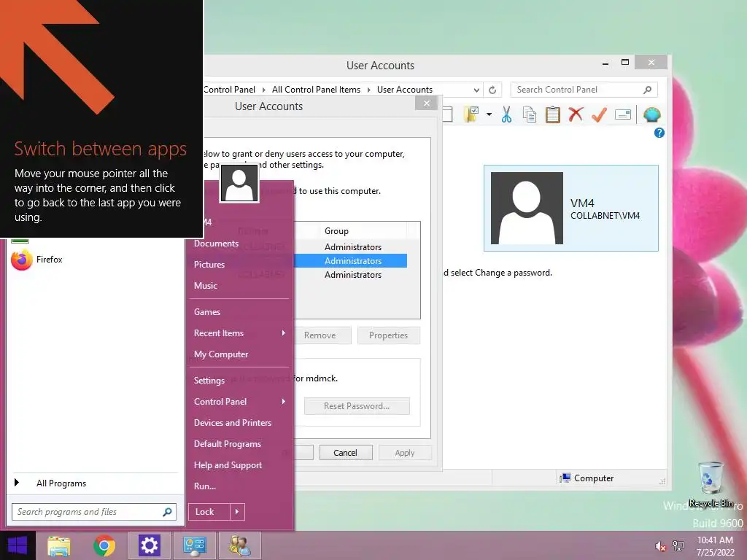The height and width of the screenshot is (560, 747).
Task: Open Games from the Start menu
Action: 207,312
